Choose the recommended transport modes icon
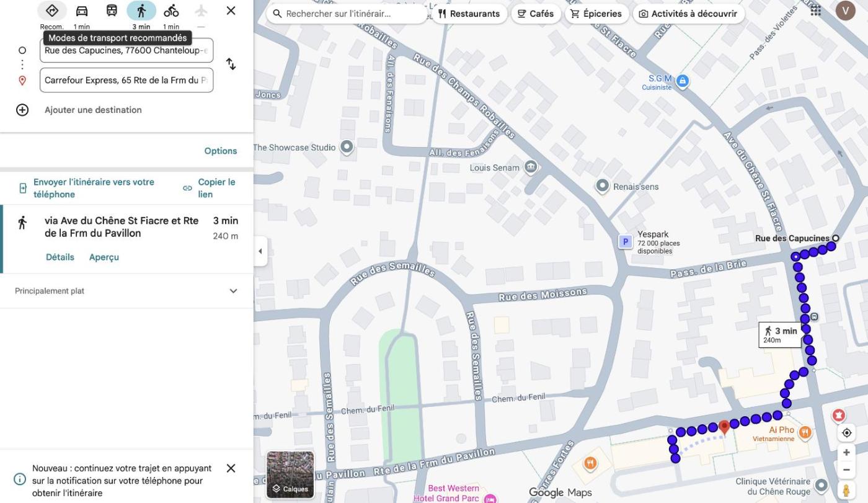The width and height of the screenshot is (868, 503). (x=52, y=11)
